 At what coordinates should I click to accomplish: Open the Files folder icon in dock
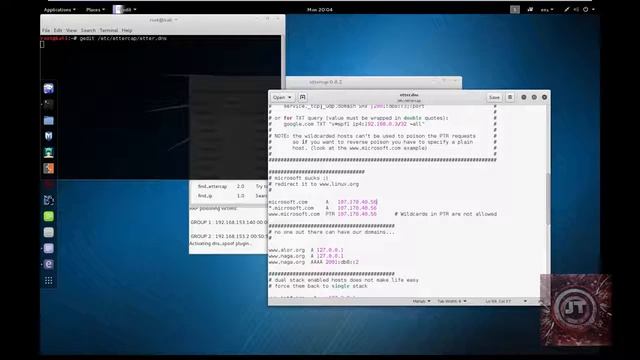49,120
